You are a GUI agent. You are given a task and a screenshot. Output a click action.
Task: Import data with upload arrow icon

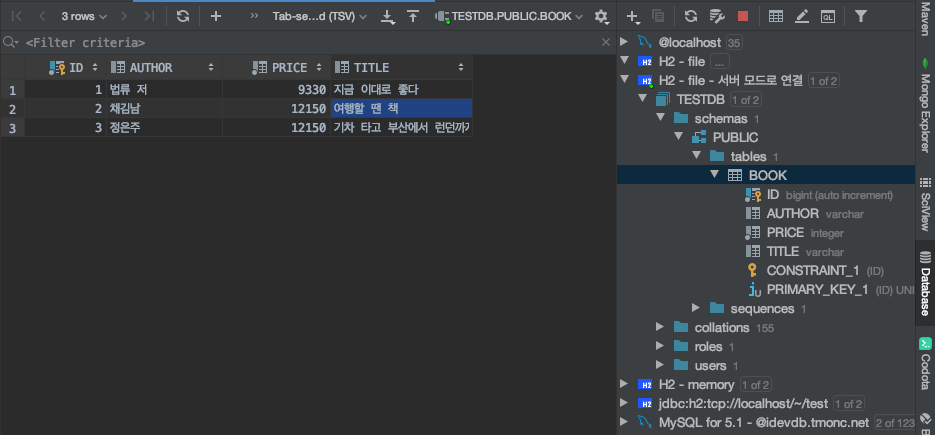pos(413,16)
